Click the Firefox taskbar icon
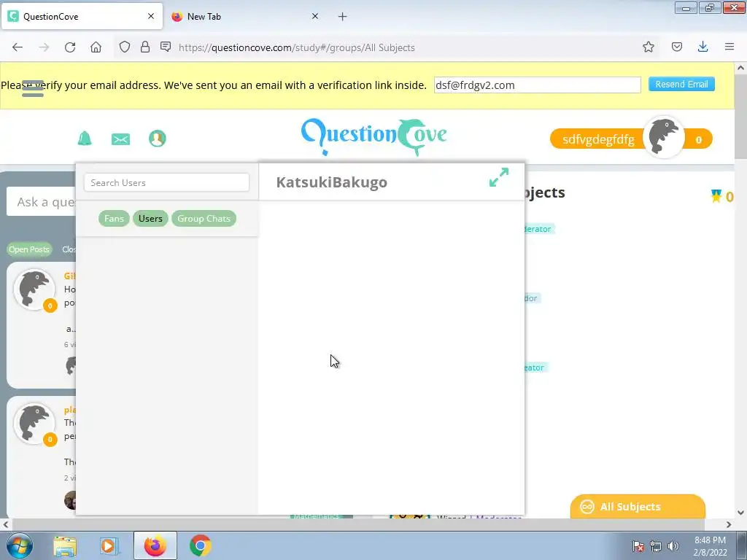Image resolution: width=747 pixels, height=560 pixels. point(155,545)
